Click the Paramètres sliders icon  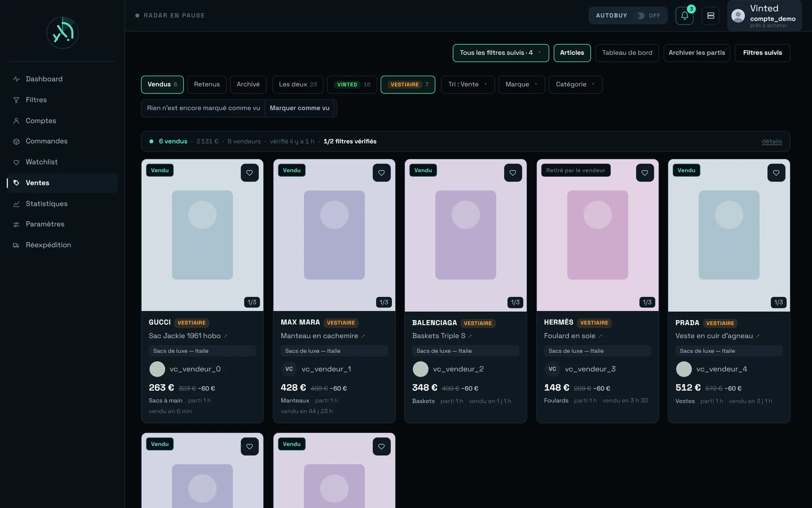(16, 224)
